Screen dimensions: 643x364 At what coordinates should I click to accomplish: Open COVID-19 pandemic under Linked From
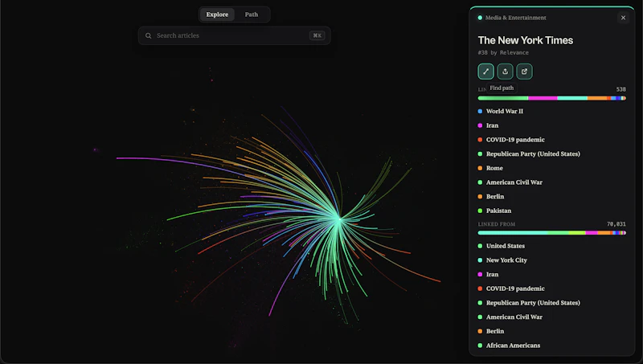[515, 288]
